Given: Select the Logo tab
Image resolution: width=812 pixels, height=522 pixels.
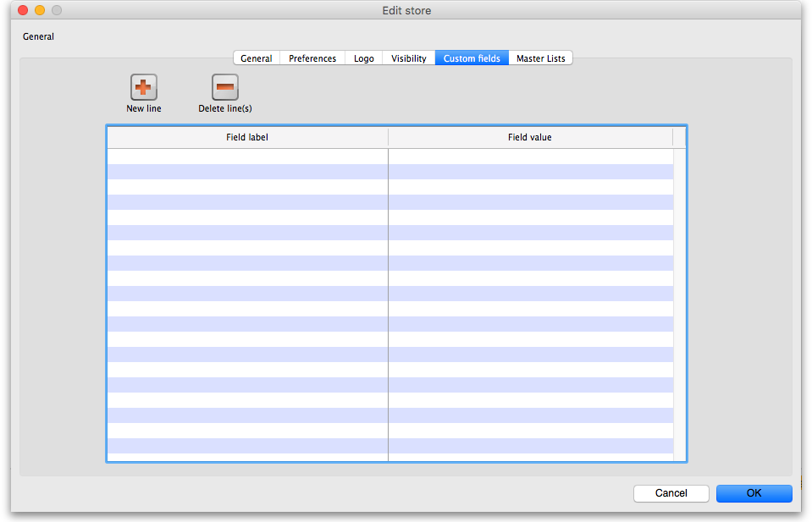Looking at the screenshot, I should [363, 58].
